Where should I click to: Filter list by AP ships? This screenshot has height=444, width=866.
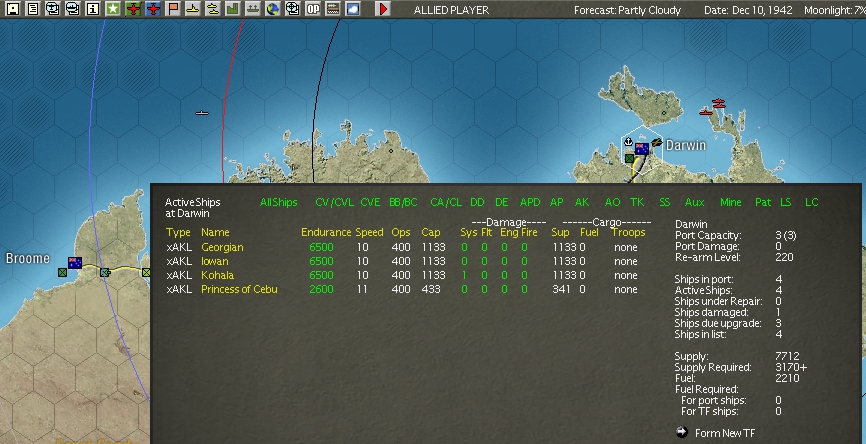coord(557,203)
